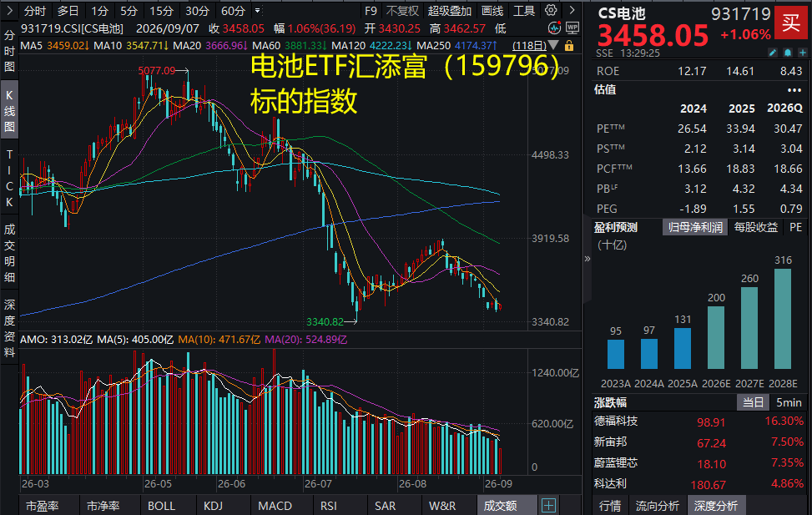812x515 pixels.
Task: Collapse right panel using double-chevron handle
Action: [x=588, y=259]
